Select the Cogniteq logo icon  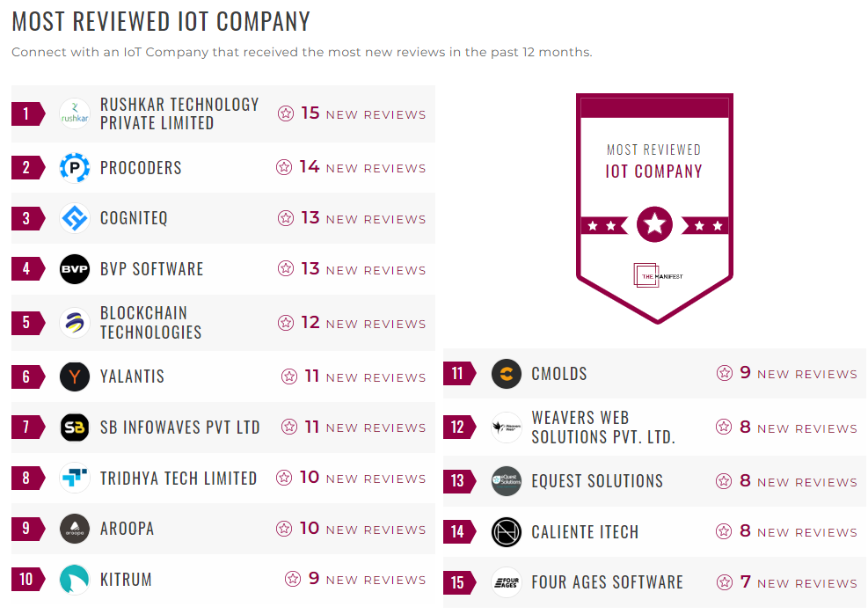tap(75, 218)
